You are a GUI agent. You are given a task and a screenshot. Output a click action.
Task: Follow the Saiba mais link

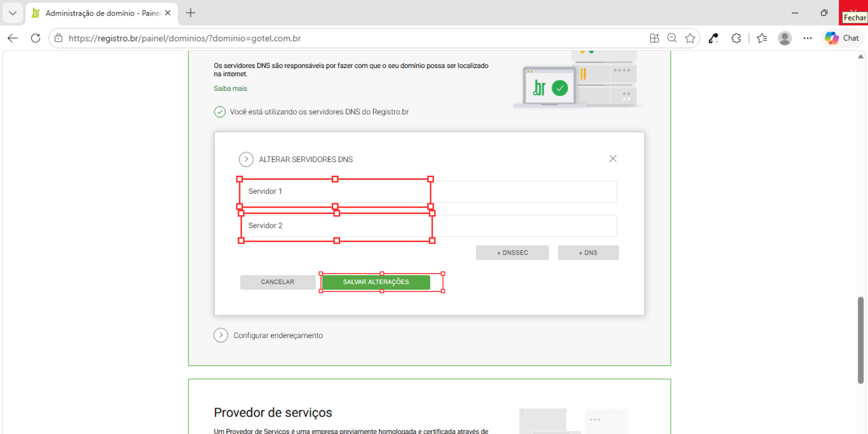(x=230, y=88)
